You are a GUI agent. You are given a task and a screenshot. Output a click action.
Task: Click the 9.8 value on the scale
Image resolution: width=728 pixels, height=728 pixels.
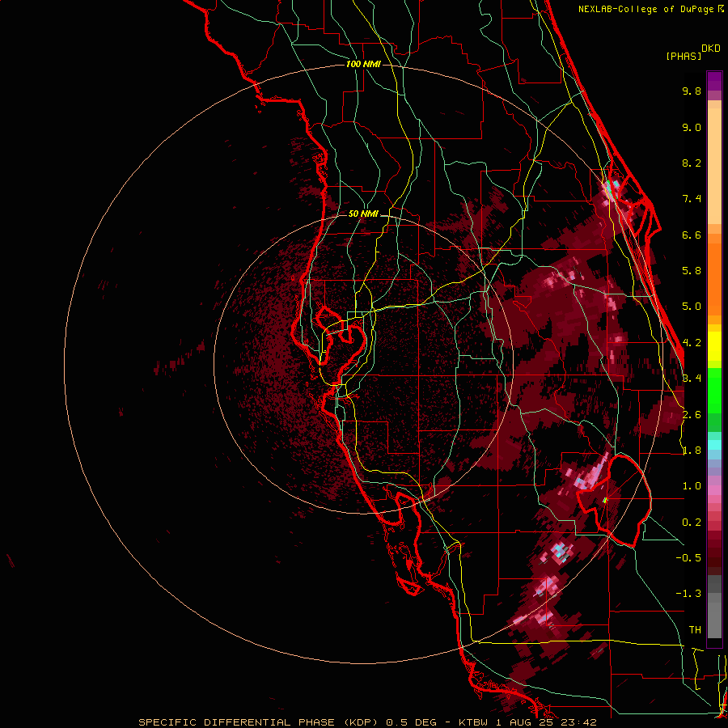pyautogui.click(x=692, y=91)
